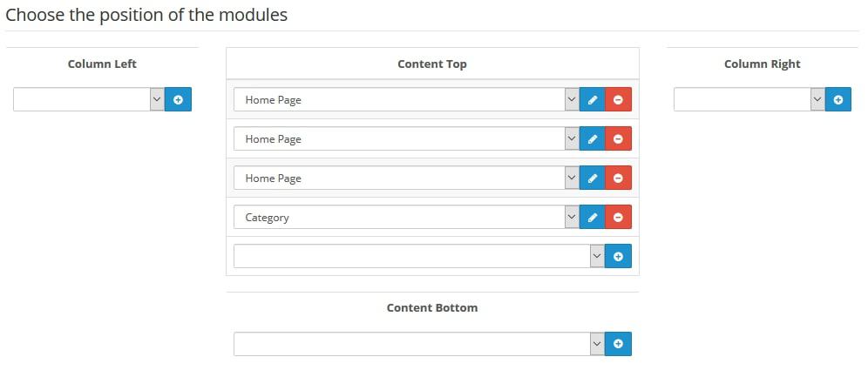
Task: Add new module to Content Top
Action: point(619,257)
